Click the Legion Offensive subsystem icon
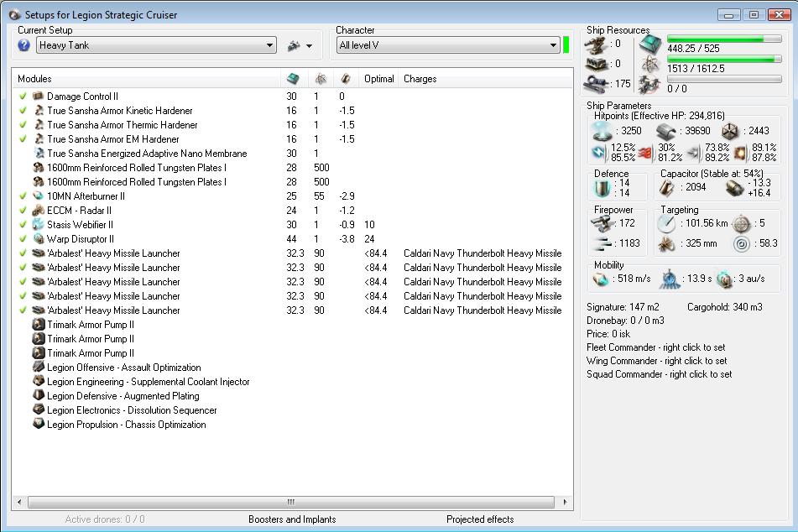The width and height of the screenshot is (798, 532). 38,367
